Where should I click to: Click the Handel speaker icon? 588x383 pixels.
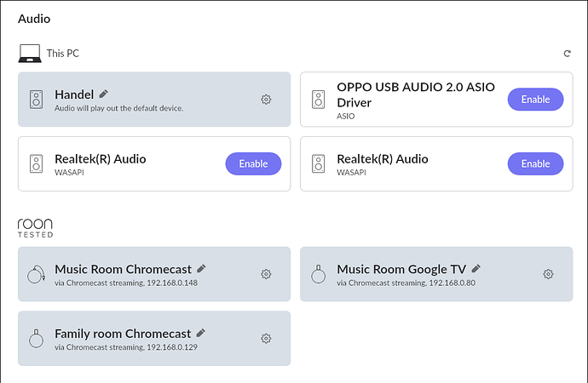[37, 100]
